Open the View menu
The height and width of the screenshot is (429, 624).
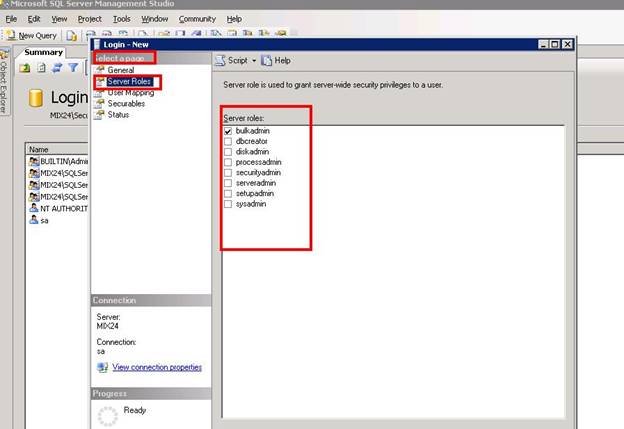(59, 19)
